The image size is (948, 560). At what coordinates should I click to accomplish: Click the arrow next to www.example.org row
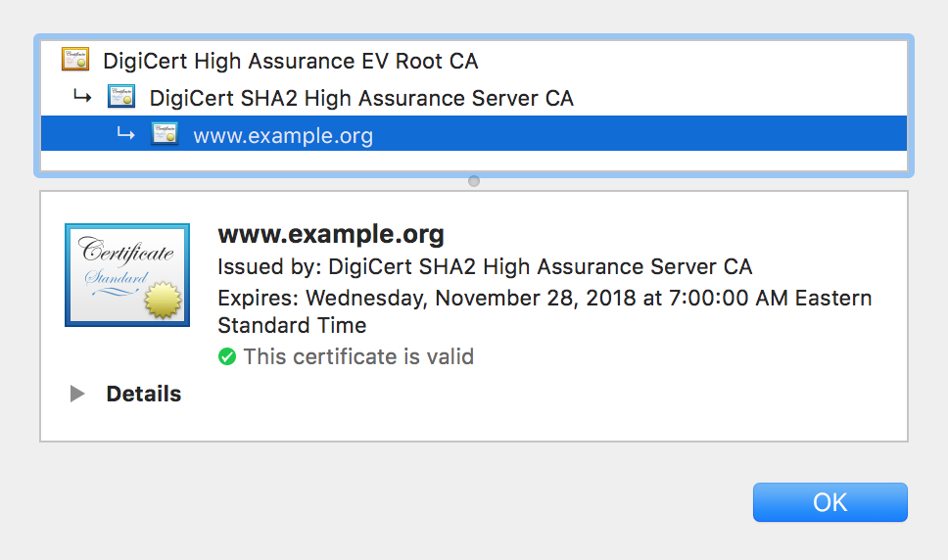(x=125, y=133)
